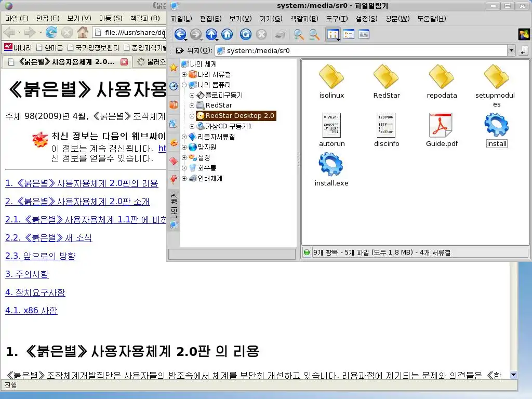532x399 pixels.
Task: Go back in the file manager toolbar
Action: [x=180, y=34]
